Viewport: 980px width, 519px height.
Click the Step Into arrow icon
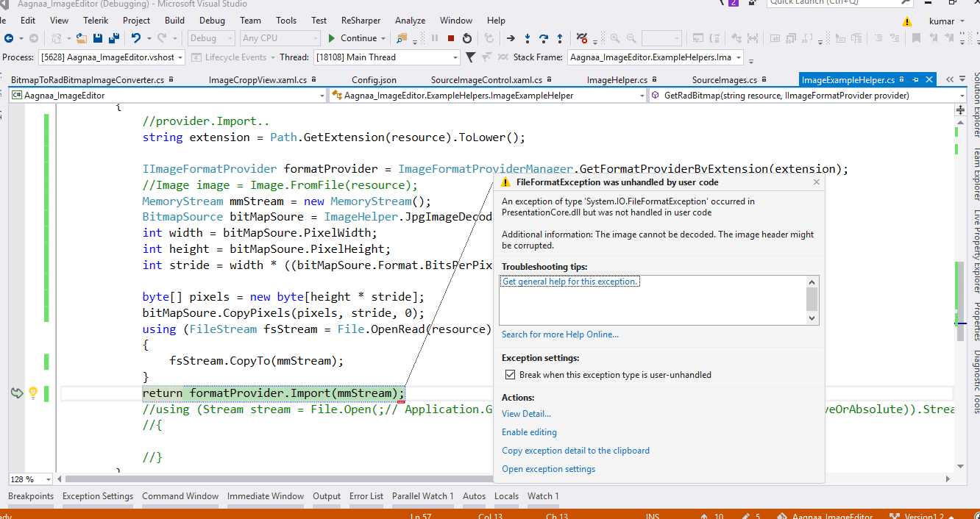[x=528, y=38]
